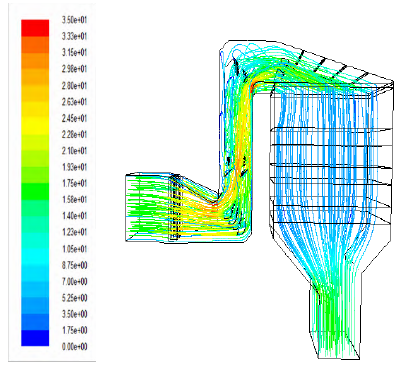The height and width of the screenshot is (375, 404).
Task: Click the 7.00e+00 legend label
Action: [74, 281]
